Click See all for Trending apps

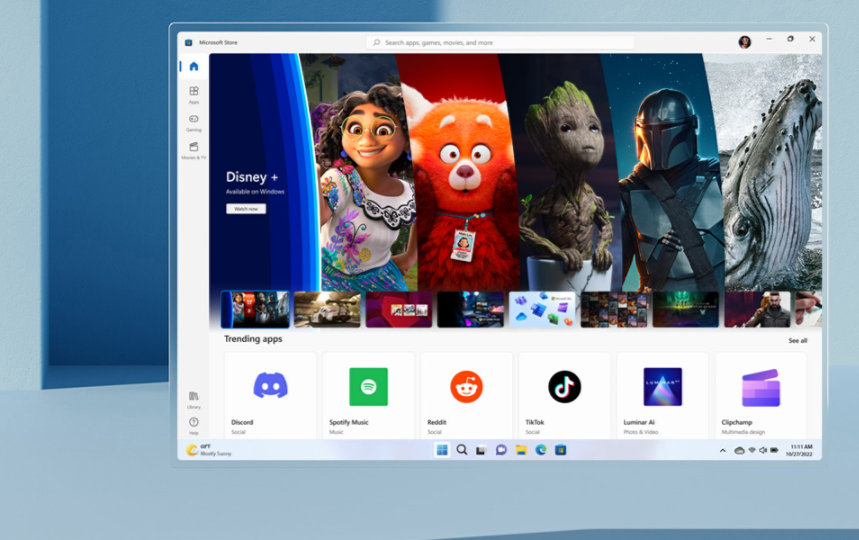[x=797, y=341]
